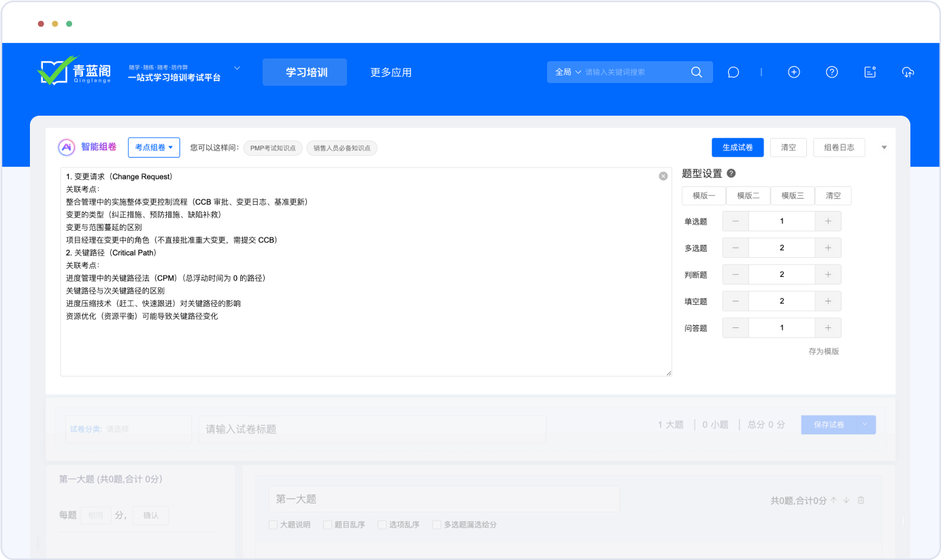Toggle the 题目乱序 checkbox

point(328,525)
